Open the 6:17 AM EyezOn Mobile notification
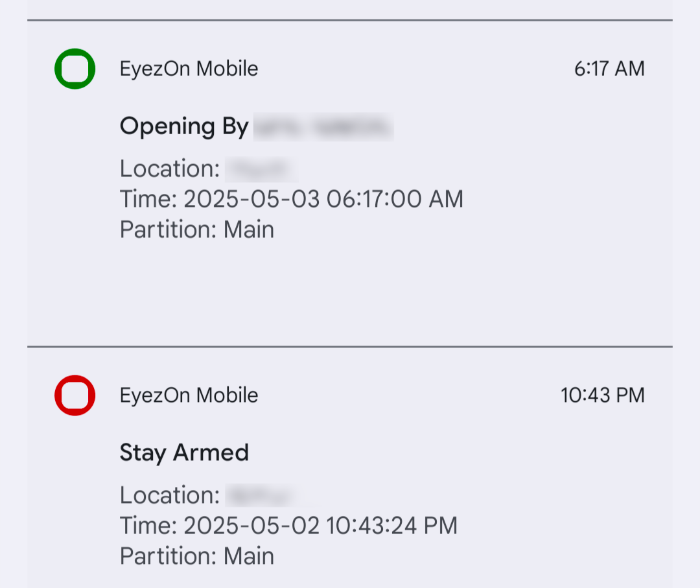Image resolution: width=700 pixels, height=588 pixels. (350, 183)
